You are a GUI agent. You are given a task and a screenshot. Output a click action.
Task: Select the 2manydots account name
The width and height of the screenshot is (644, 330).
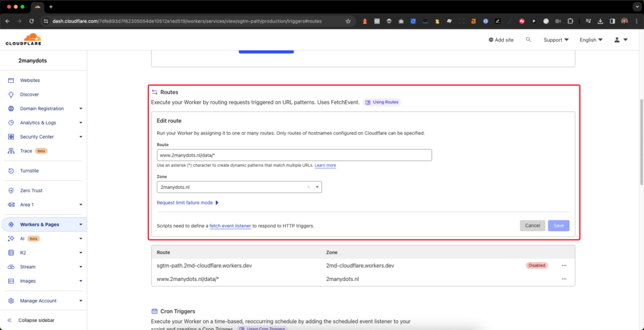[x=33, y=60]
